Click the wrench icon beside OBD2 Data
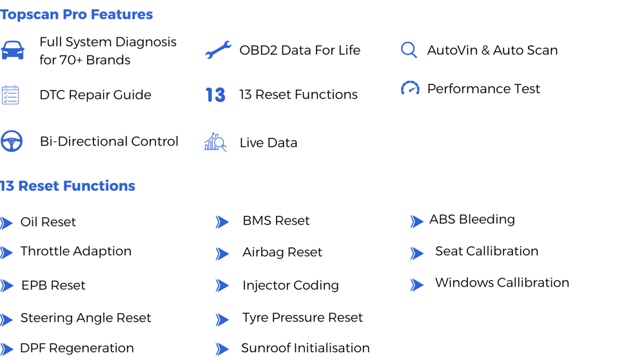Viewport: 644px width, 362px height. click(218, 50)
